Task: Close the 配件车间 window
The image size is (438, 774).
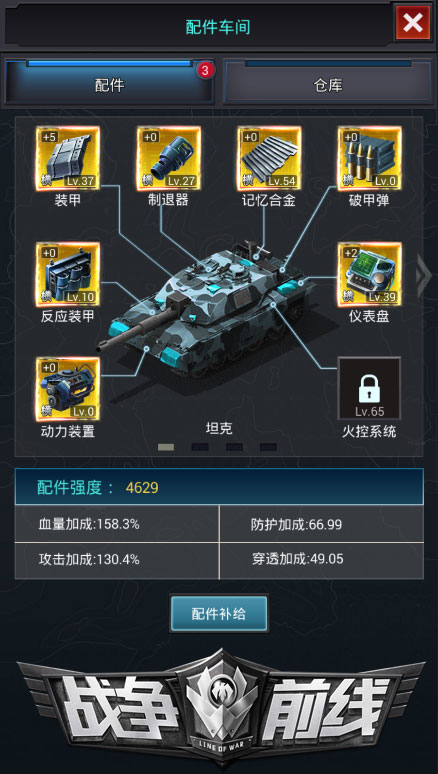Action: 413,23
